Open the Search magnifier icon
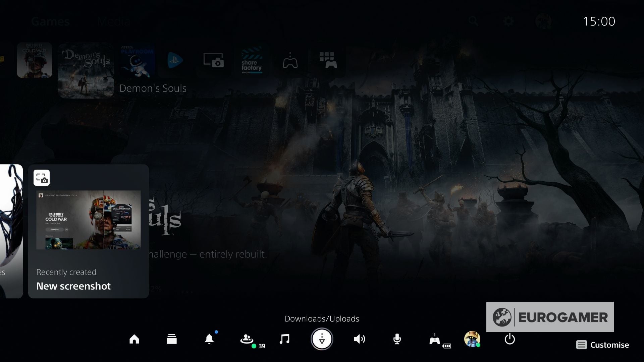The height and width of the screenshot is (362, 644). coord(473,21)
